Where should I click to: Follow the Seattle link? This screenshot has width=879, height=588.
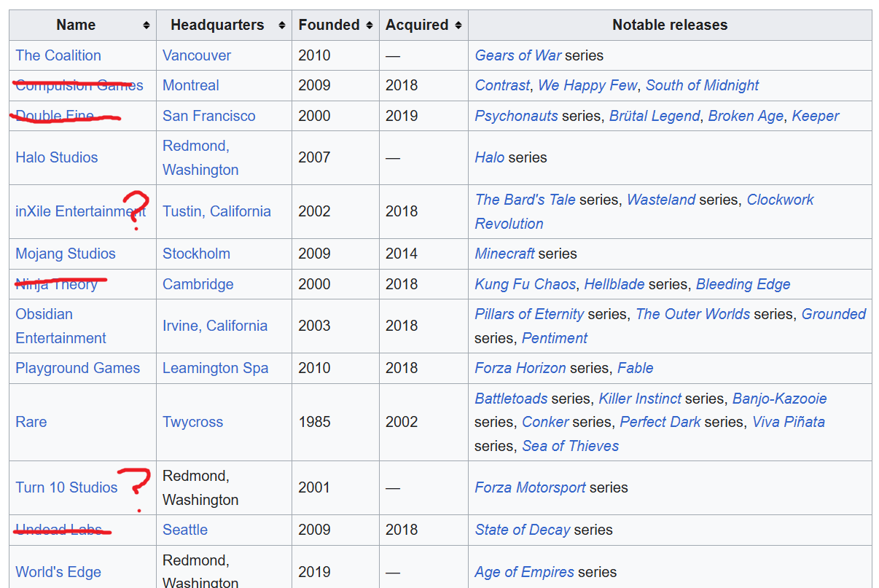(185, 530)
